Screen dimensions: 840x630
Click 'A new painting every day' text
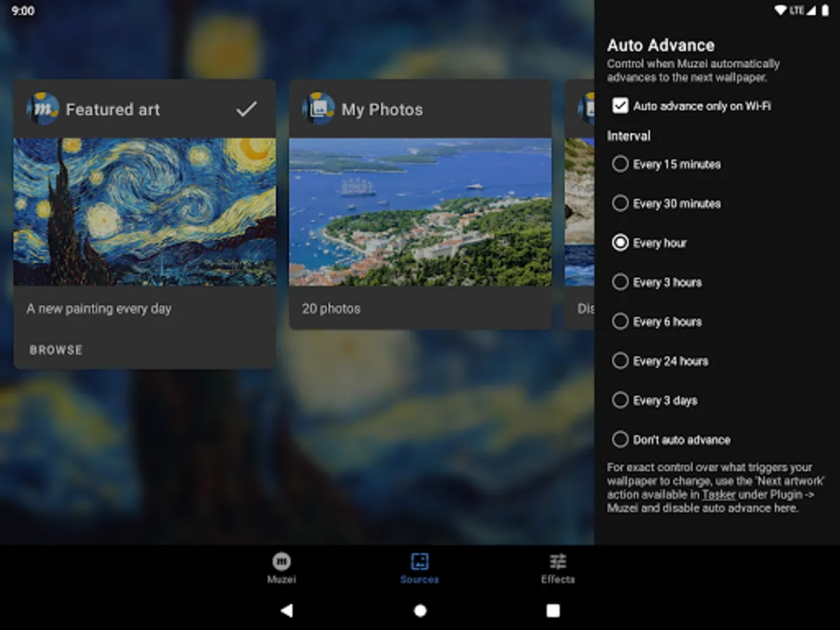(99, 308)
